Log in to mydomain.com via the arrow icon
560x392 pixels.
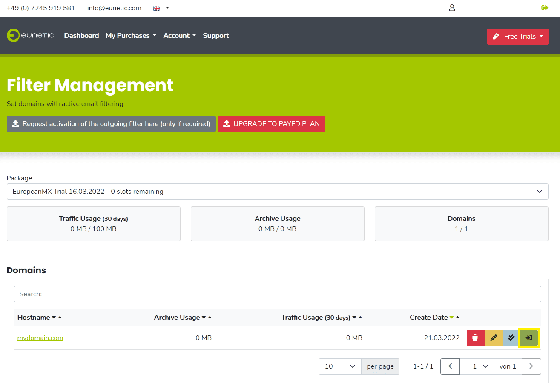pyautogui.click(x=529, y=338)
